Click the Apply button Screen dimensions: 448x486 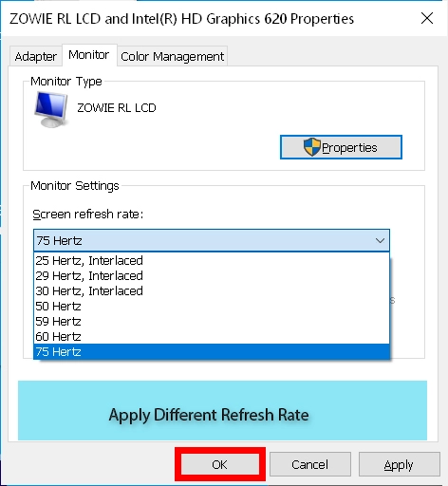pyautogui.click(x=400, y=464)
